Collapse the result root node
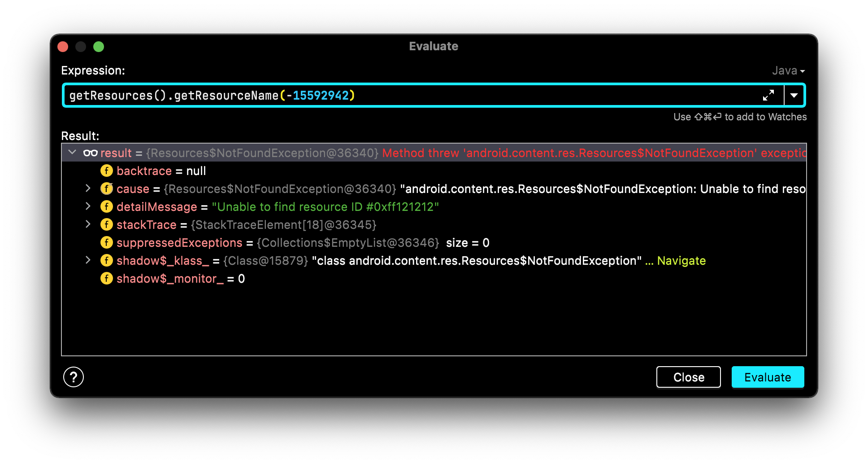This screenshot has width=868, height=464. coord(72,153)
